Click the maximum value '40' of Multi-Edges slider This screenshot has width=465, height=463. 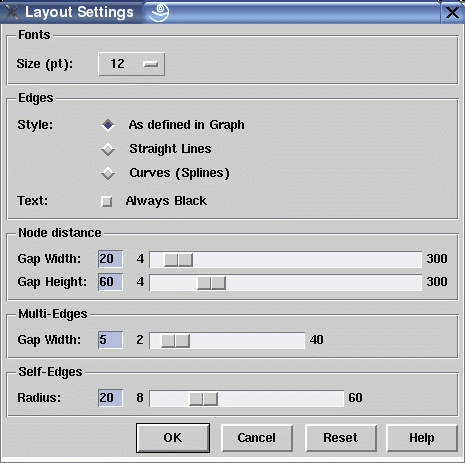(316, 340)
